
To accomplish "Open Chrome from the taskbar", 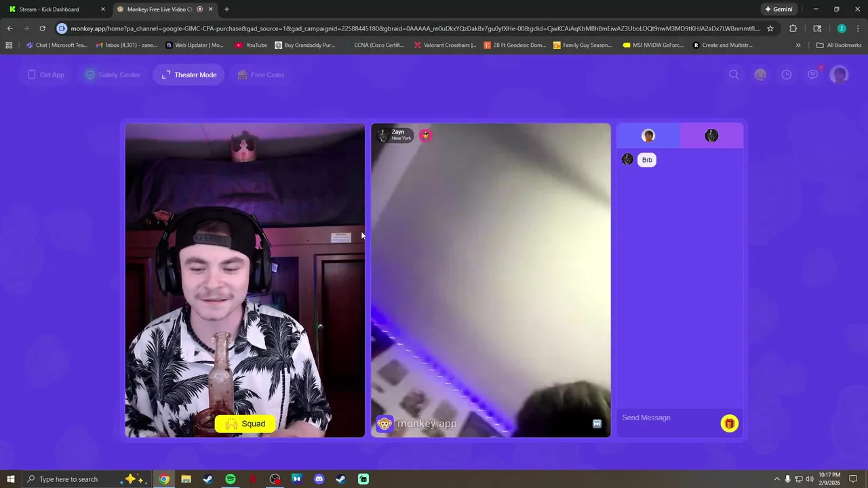I will pos(163,479).
